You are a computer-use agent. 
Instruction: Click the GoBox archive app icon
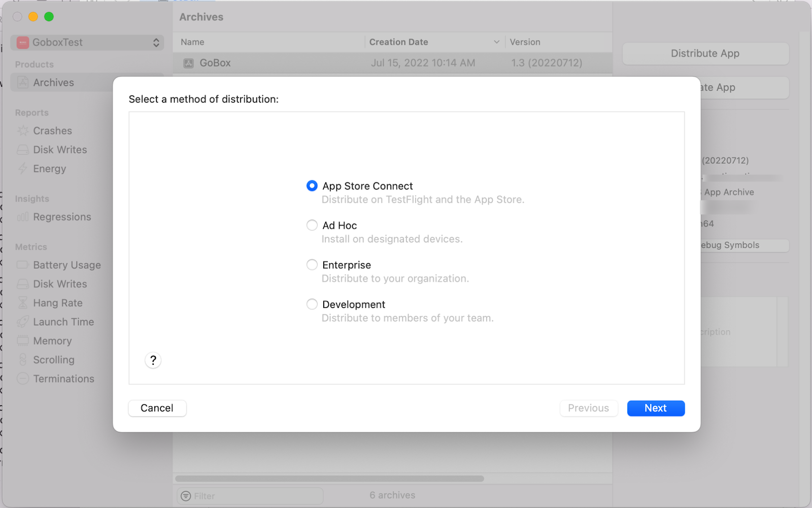(189, 63)
